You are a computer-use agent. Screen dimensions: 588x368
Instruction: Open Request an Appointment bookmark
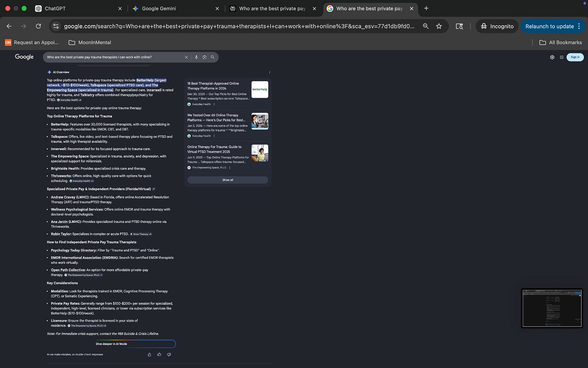click(31, 42)
